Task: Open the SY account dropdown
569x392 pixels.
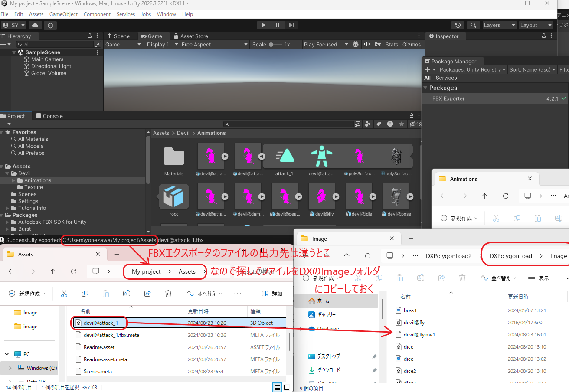Action: coord(13,25)
